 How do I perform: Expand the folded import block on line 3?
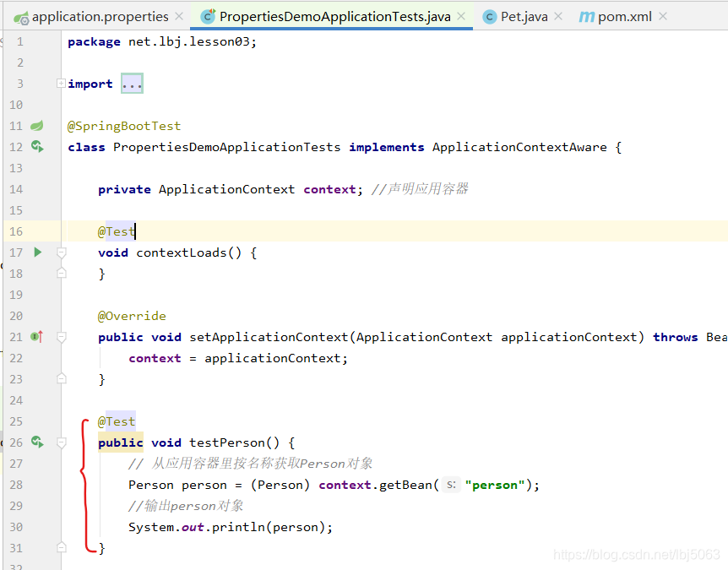point(61,83)
